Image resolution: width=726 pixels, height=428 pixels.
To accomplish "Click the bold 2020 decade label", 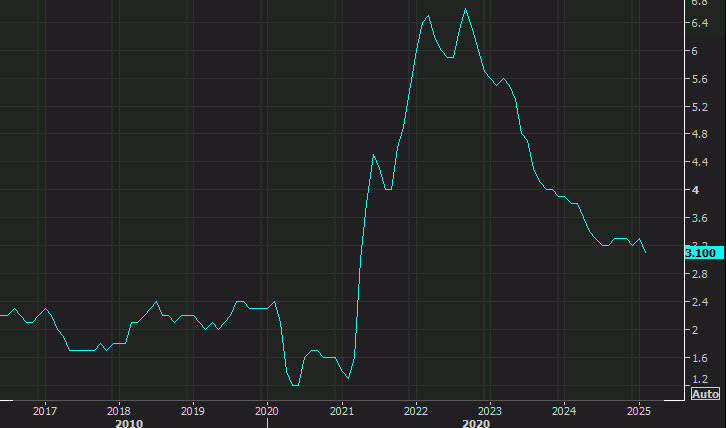I will tap(475, 422).
